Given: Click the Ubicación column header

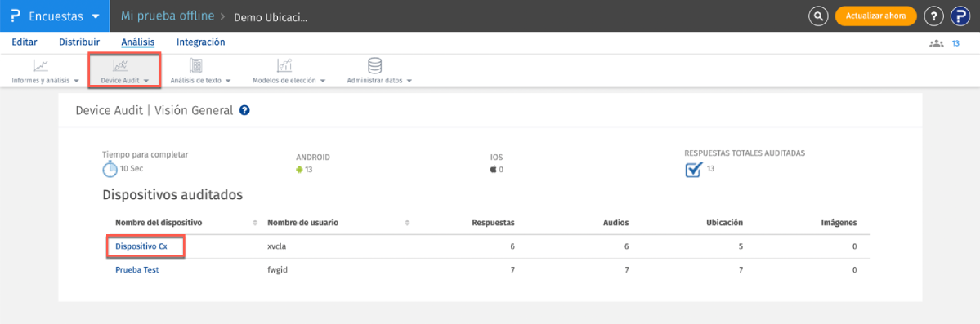Looking at the screenshot, I should [x=724, y=223].
